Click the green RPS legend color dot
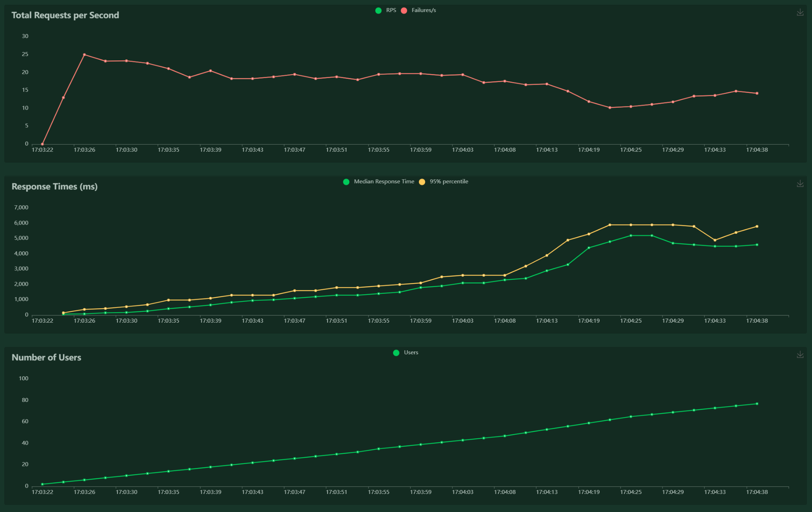The width and height of the screenshot is (812, 512). pyautogui.click(x=378, y=10)
